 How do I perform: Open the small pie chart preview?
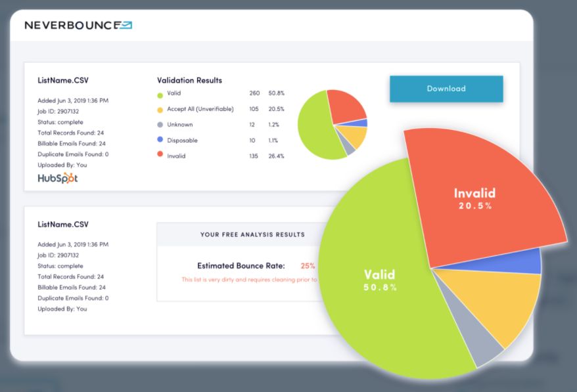pos(332,125)
